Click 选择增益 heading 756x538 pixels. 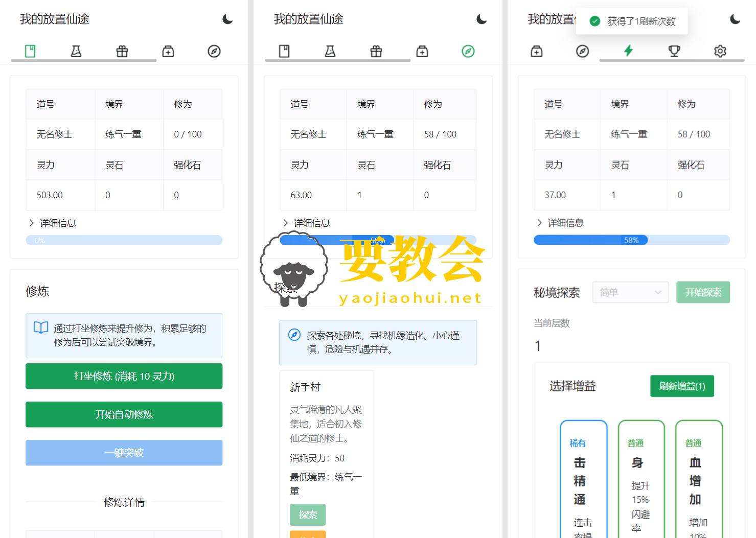pyautogui.click(x=572, y=386)
